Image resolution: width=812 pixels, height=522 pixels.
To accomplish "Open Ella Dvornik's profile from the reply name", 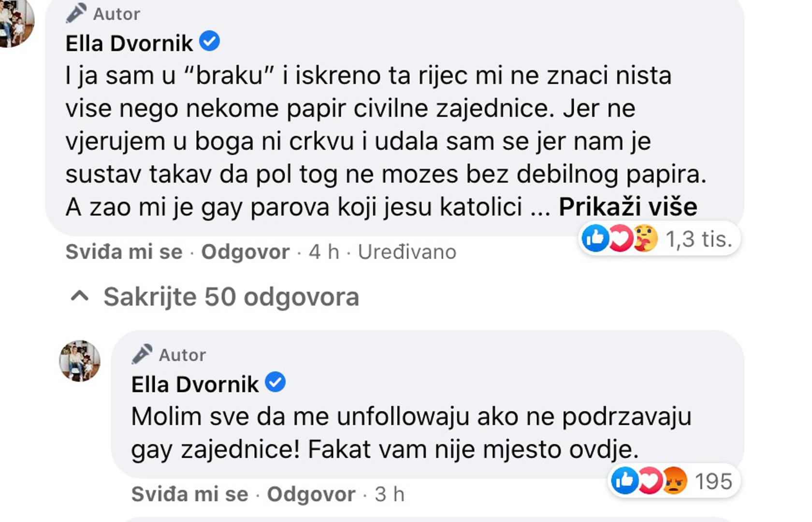I will [x=195, y=385].
